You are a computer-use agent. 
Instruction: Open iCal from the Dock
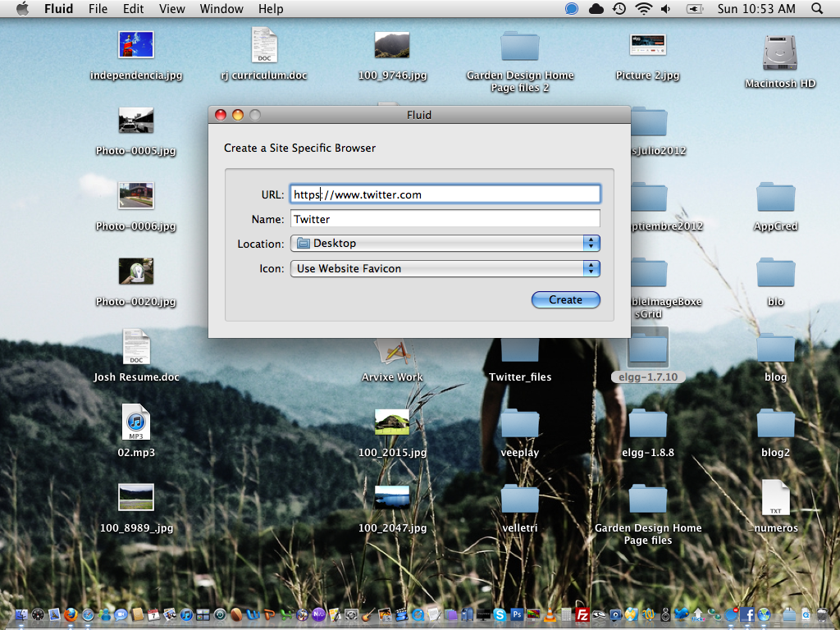(x=153, y=614)
